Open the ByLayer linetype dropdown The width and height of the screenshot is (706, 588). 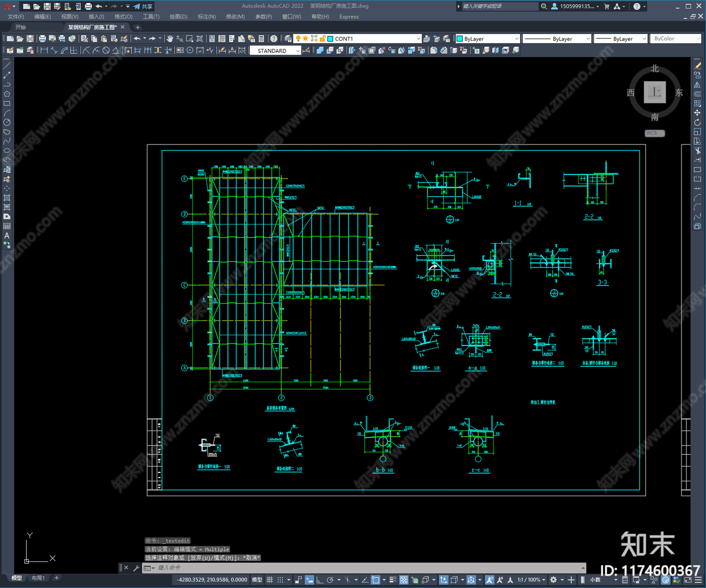(588, 39)
